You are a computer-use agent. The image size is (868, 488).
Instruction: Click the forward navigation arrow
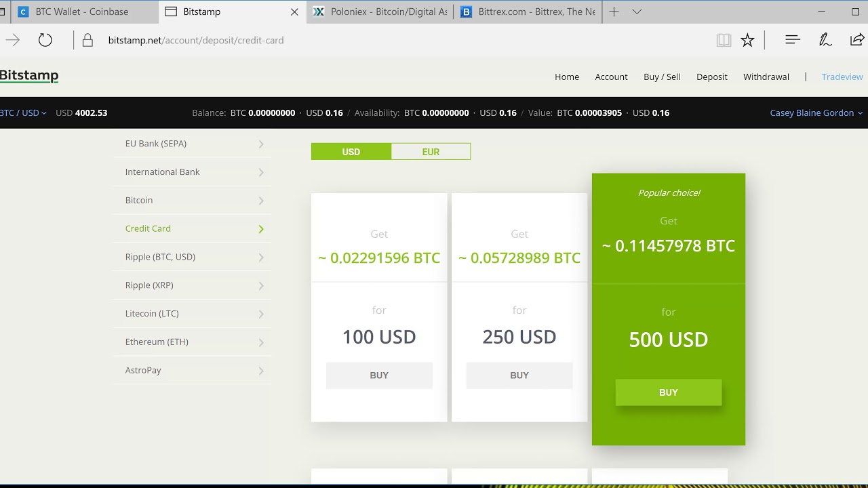[12, 40]
